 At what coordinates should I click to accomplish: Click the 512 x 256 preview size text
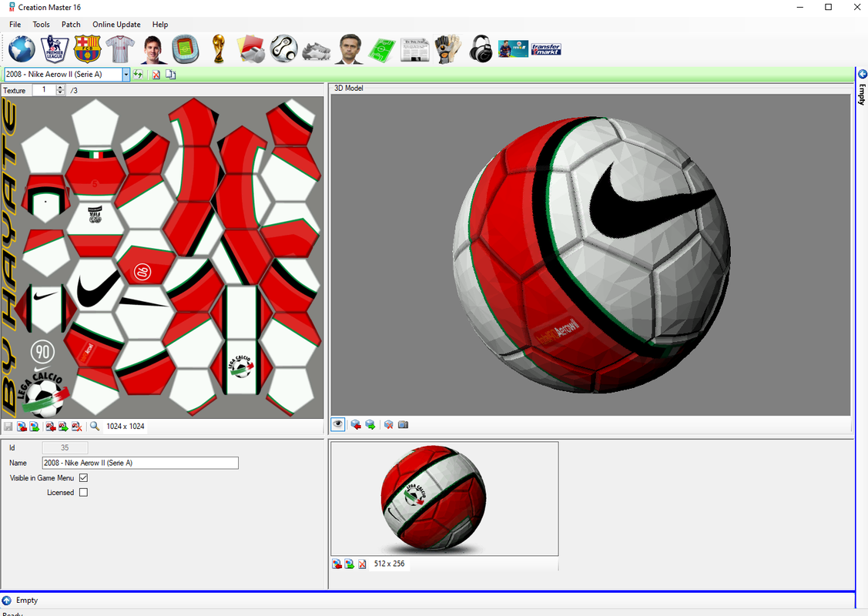tap(389, 564)
